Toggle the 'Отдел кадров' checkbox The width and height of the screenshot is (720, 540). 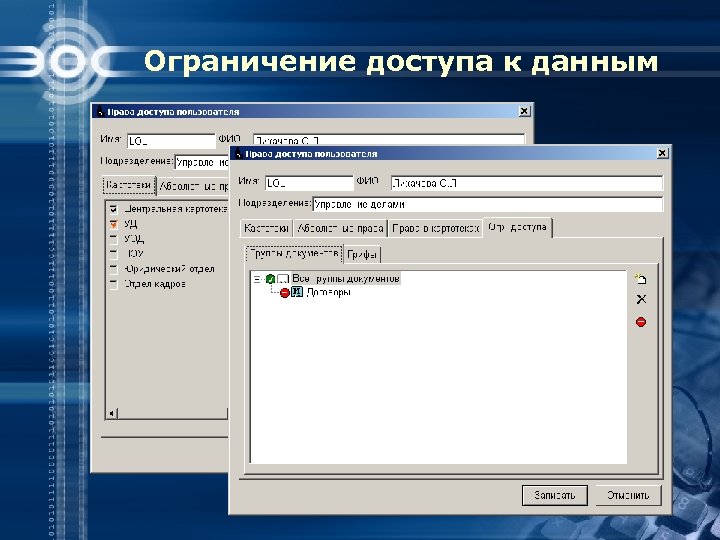[x=113, y=284]
